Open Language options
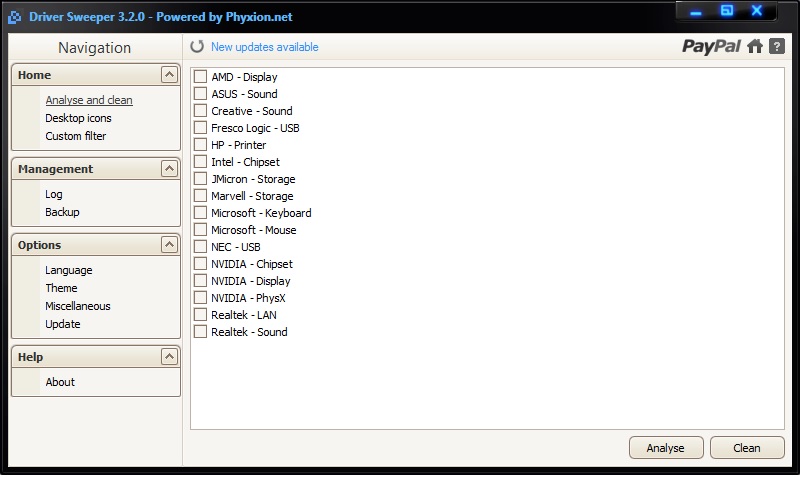Image resolution: width=801 pixels, height=477 pixels. (68, 270)
